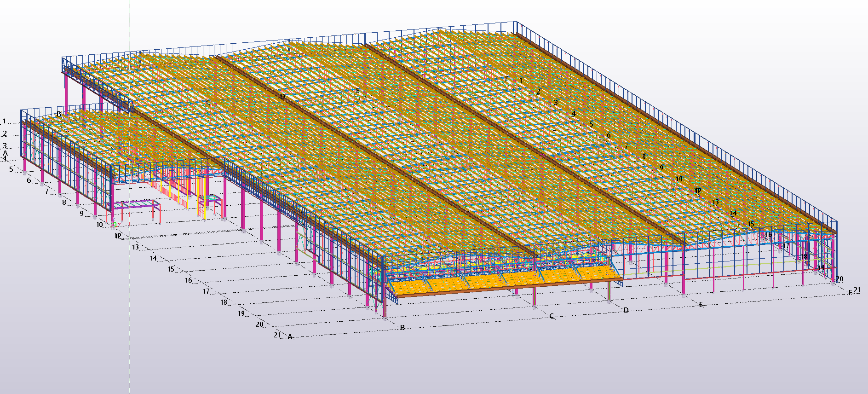Select roof-level grid label D on the roof
868x394 pixels.
click(x=282, y=97)
